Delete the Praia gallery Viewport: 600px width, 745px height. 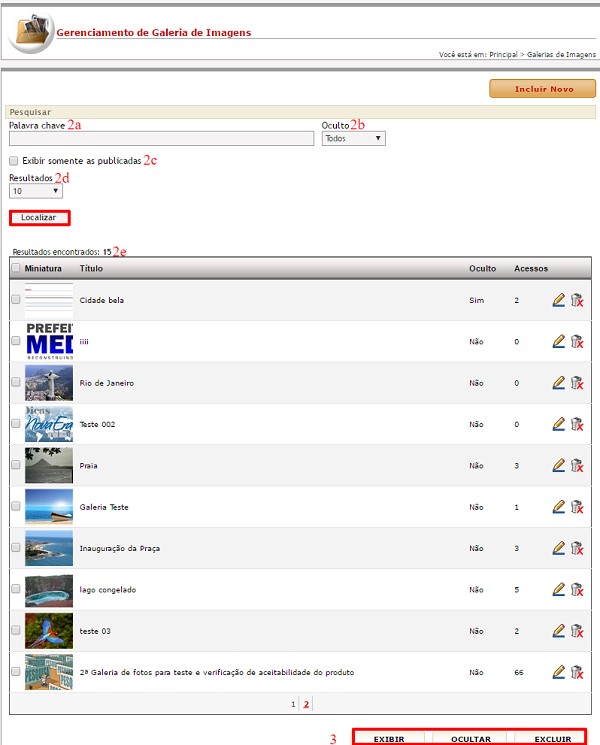click(577, 466)
